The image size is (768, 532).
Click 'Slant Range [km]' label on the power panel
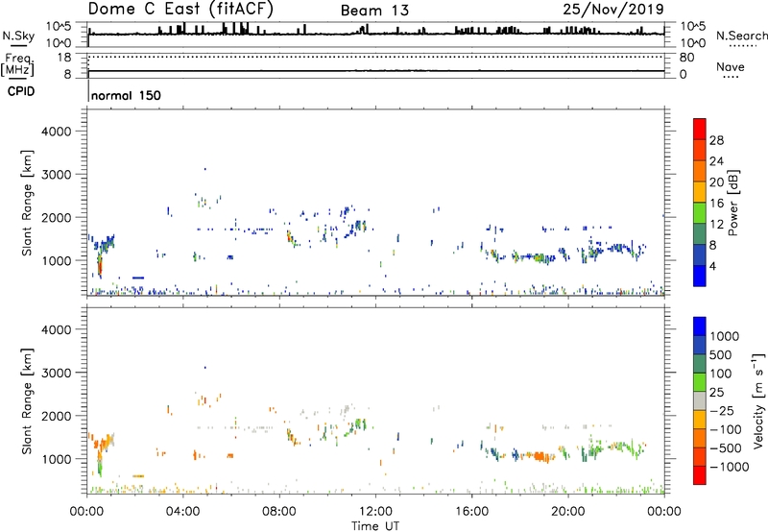[x=27, y=203]
